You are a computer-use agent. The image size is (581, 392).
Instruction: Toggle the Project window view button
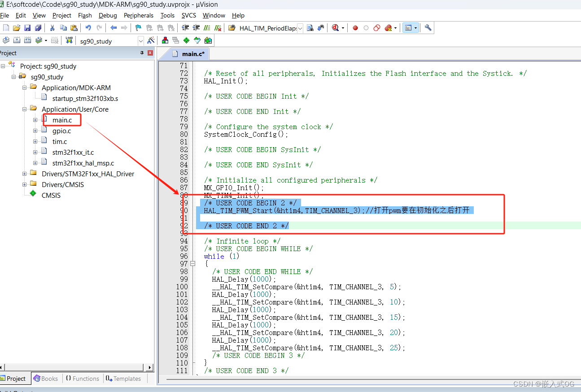pyautogui.click(x=408, y=28)
